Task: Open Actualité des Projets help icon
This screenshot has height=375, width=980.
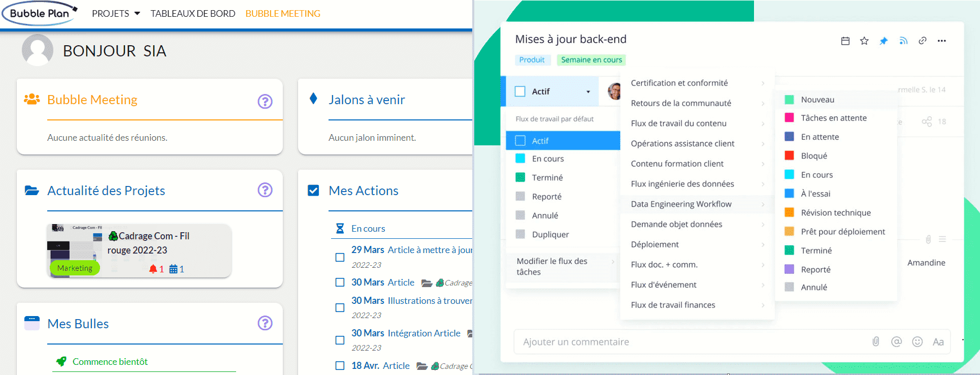Action: (x=265, y=190)
